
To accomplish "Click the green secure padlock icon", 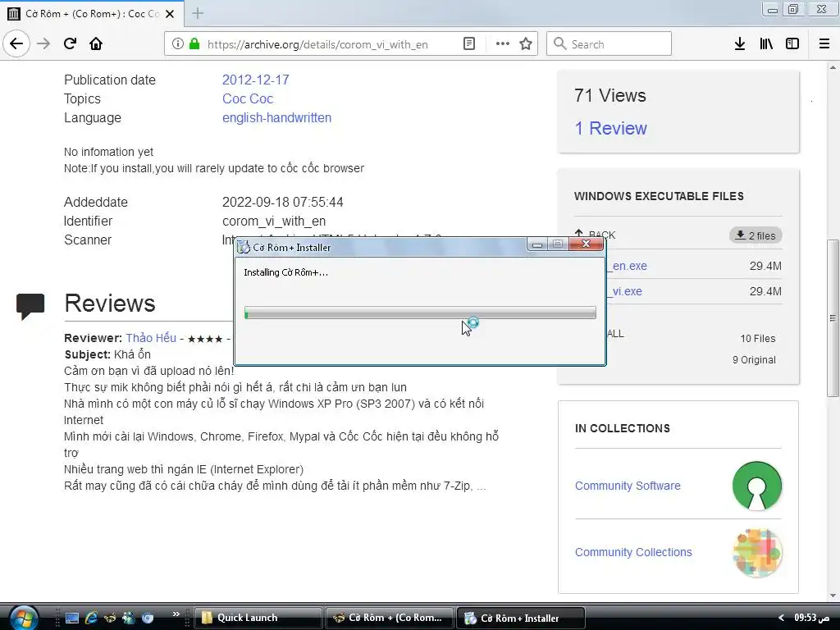I will click(x=194, y=44).
